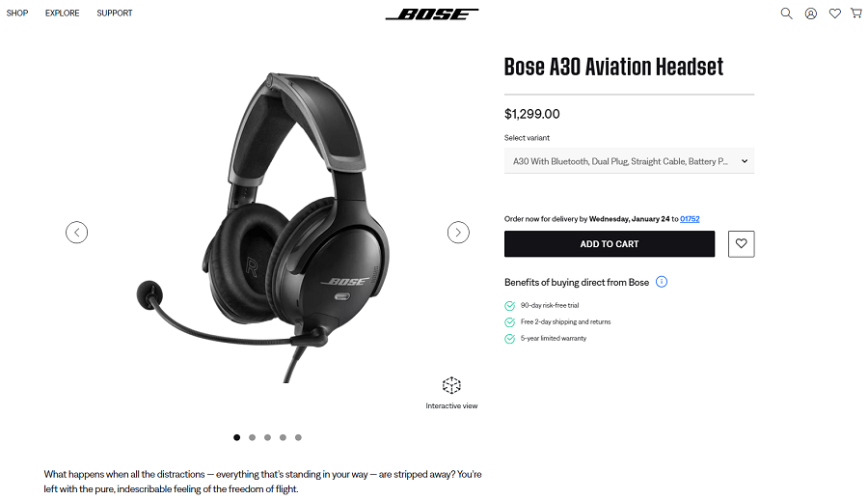The width and height of the screenshot is (868, 500).
Task: Expand the Select variant dropdown
Action: (629, 161)
